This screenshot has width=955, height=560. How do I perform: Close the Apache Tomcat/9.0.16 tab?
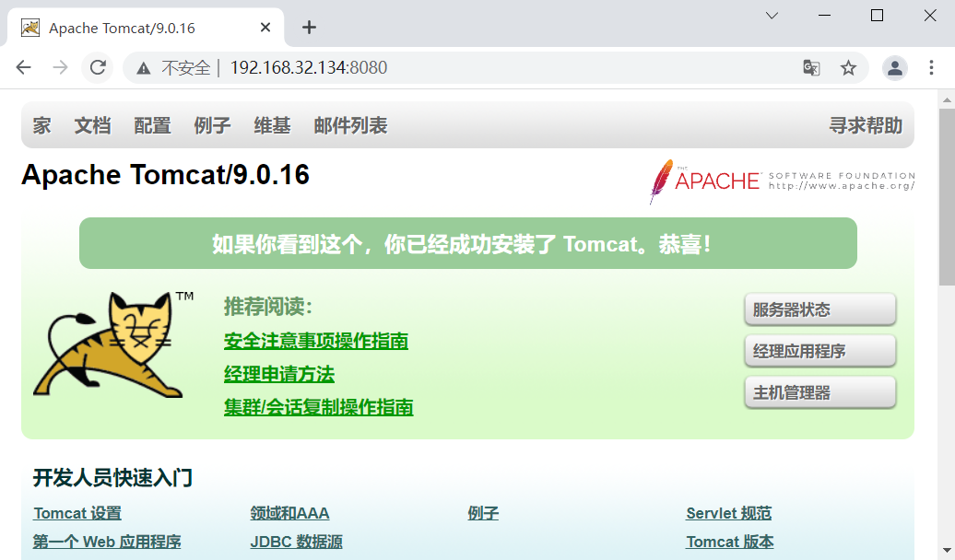[265, 28]
